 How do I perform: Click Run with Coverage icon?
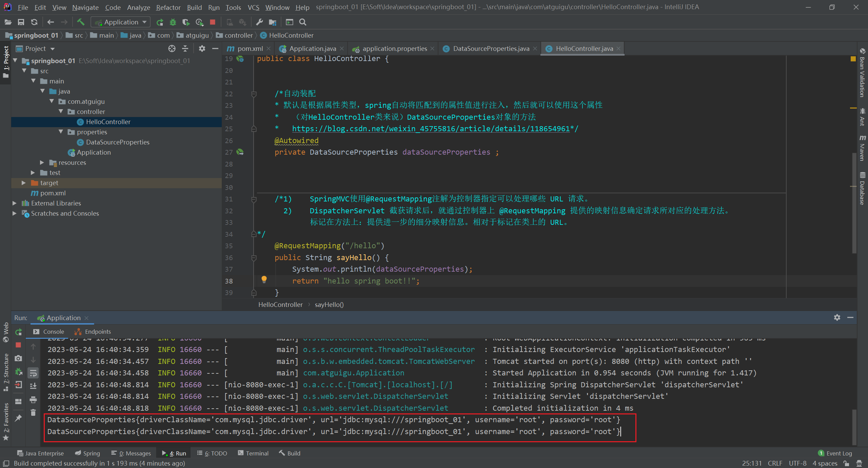pos(186,22)
